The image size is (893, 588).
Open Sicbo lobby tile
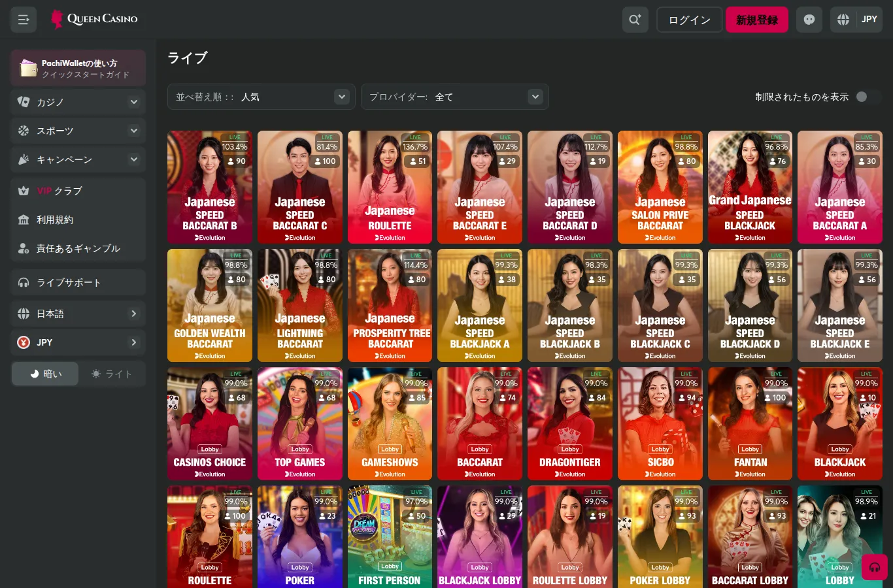coord(660,423)
